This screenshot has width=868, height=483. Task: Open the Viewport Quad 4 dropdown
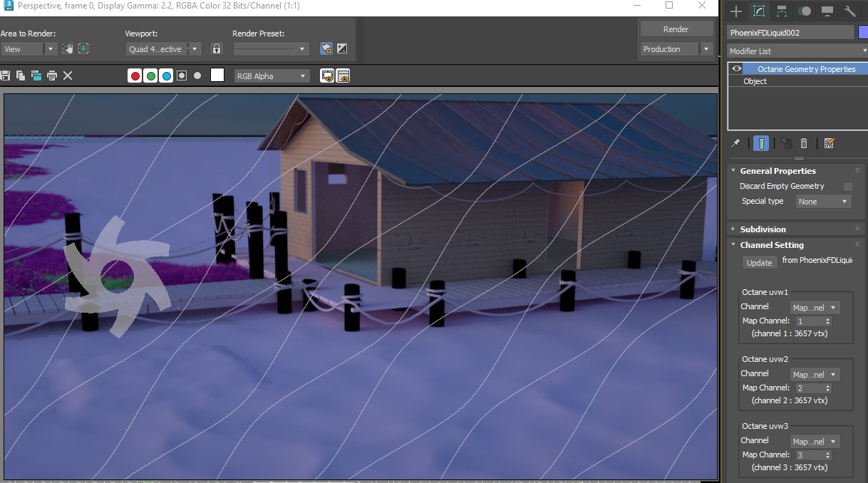click(x=164, y=49)
